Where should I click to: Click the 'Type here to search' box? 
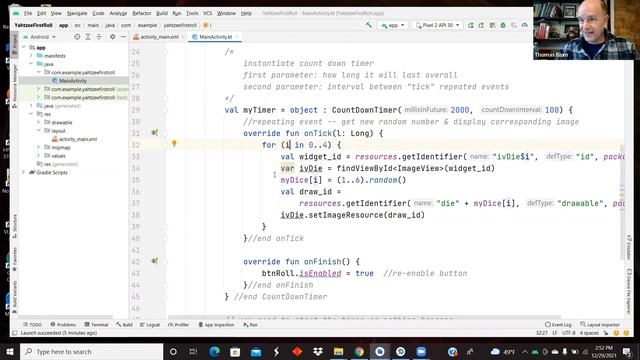[x=91, y=351]
